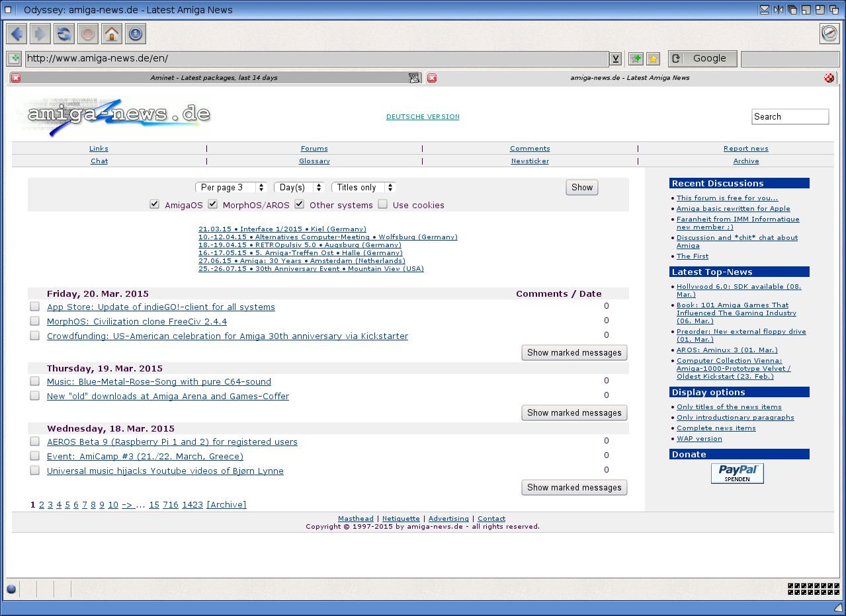
Task: Click the green star add-bookmark icon
Action: tap(636, 59)
